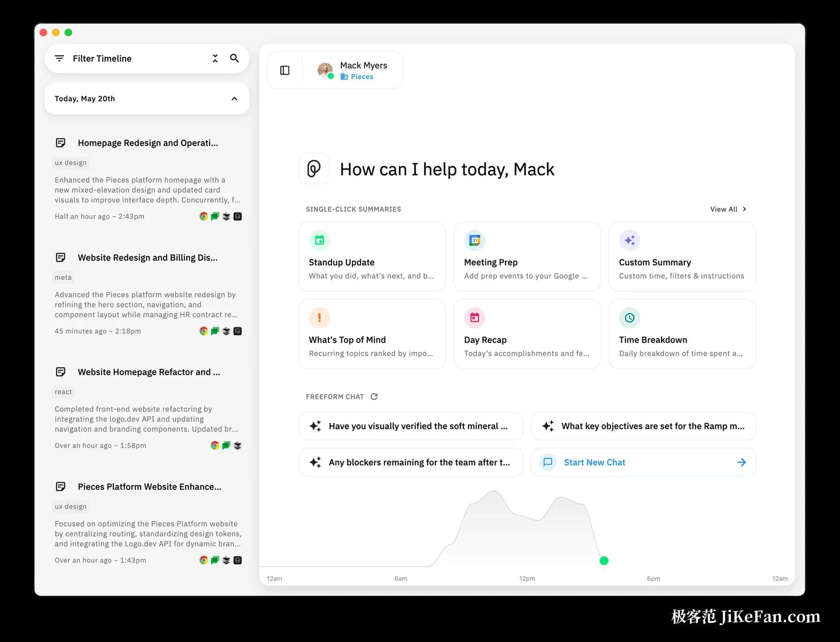Click the black square app icon at 2:18pm entry
840x642 pixels.
click(238, 331)
